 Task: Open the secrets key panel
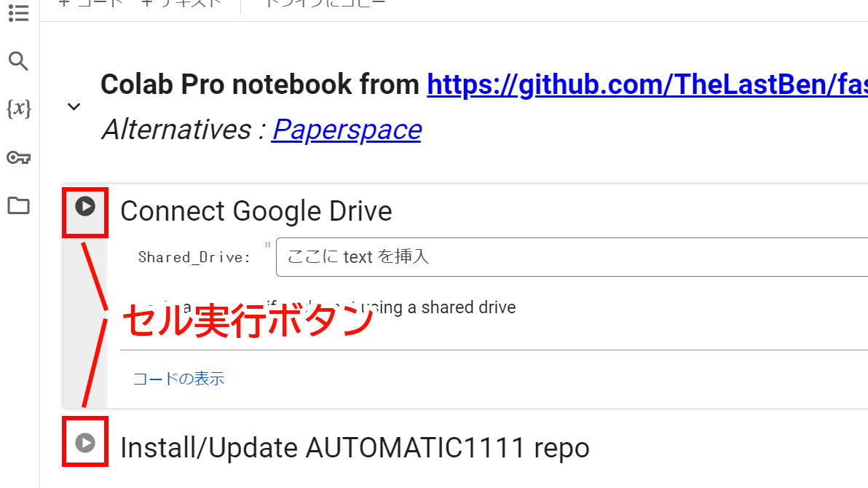[17, 157]
